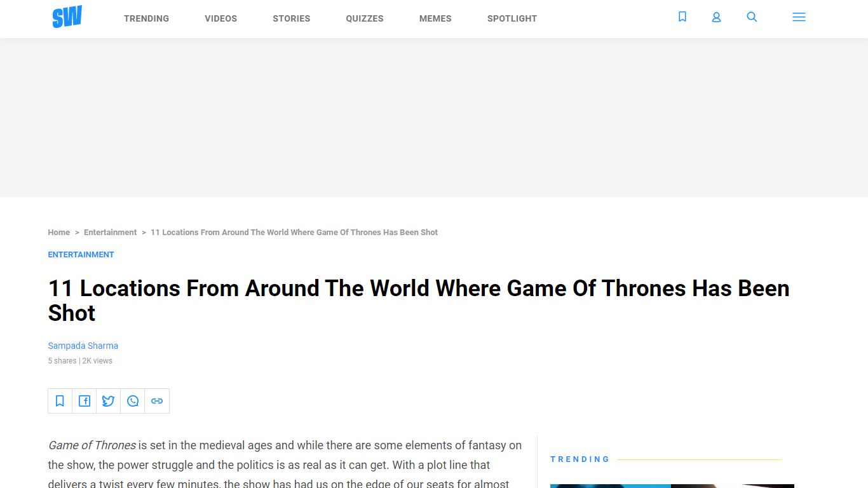The width and height of the screenshot is (868, 488).
Task: Open the hamburger menu icon
Action: 799,17
